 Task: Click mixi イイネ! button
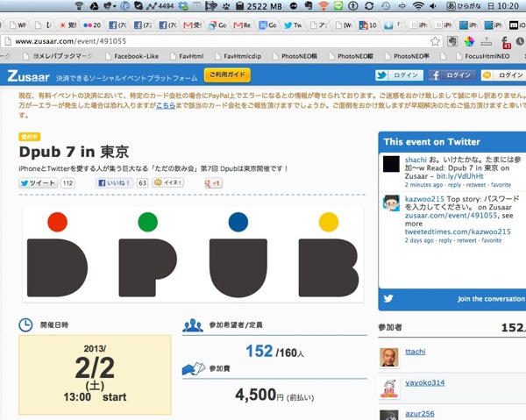168,182
